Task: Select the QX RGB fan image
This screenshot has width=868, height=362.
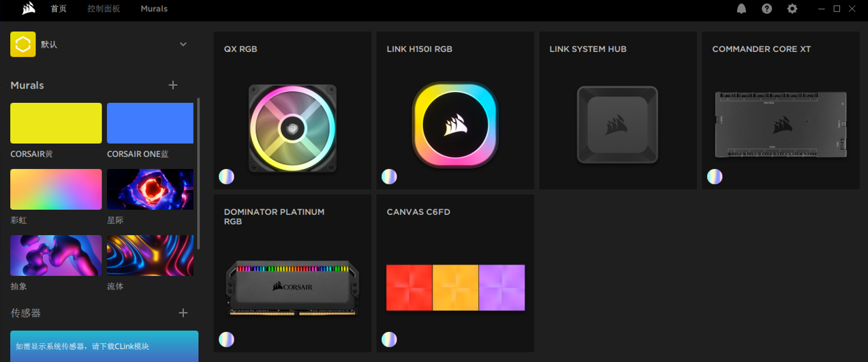Action: 292,128
